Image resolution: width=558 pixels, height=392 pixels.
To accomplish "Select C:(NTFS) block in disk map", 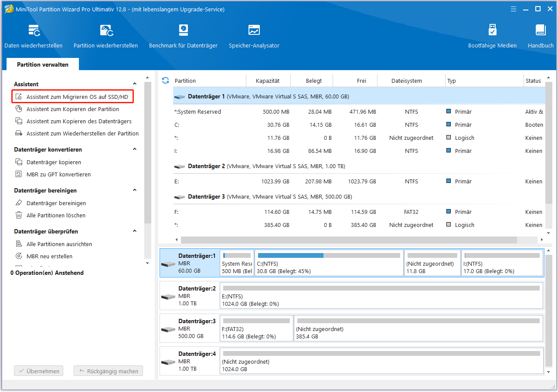I will coord(329,263).
